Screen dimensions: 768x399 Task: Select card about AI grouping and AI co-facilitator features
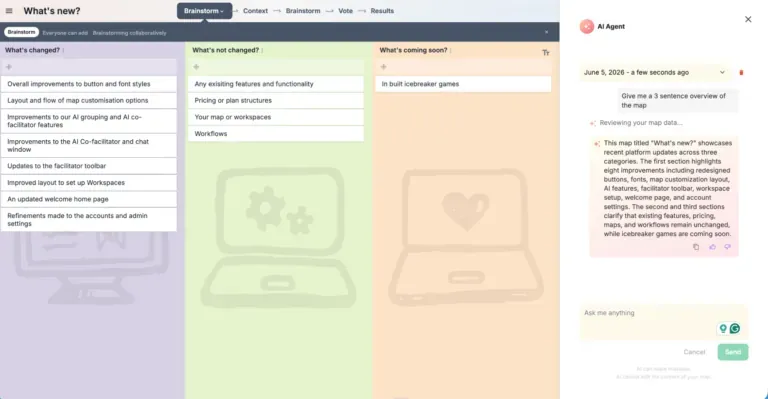[x=89, y=121]
